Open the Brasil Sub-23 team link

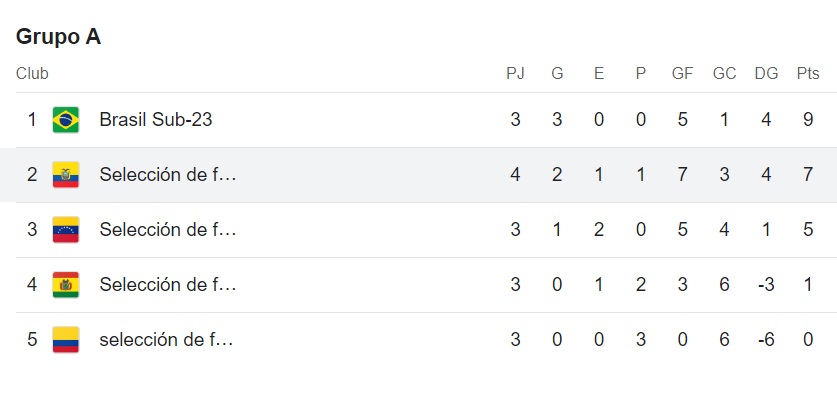[155, 120]
